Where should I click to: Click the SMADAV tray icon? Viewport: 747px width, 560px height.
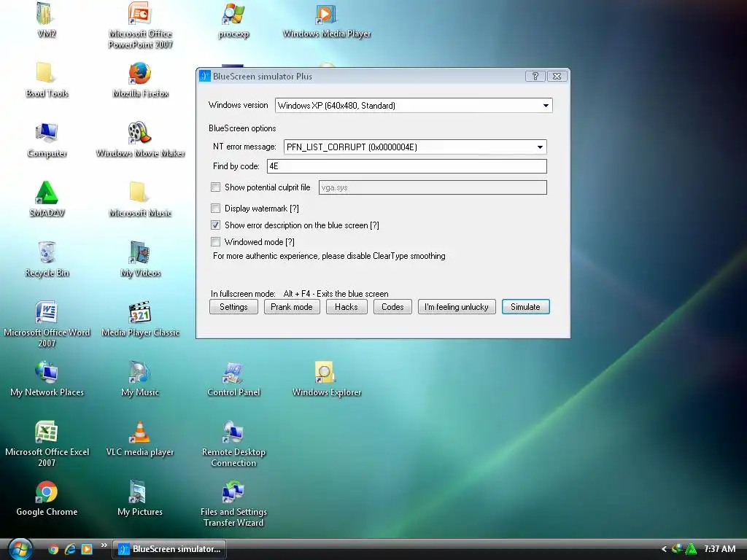click(x=690, y=549)
